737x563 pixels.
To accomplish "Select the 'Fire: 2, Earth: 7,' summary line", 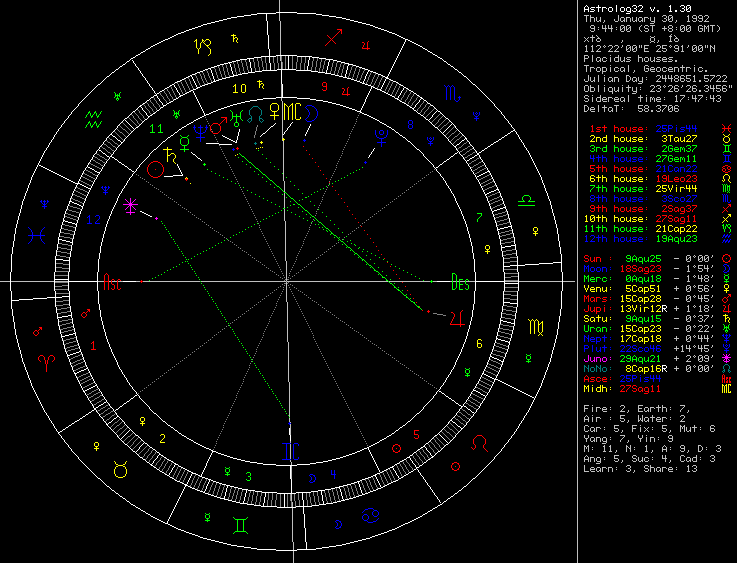I will tap(637, 409).
